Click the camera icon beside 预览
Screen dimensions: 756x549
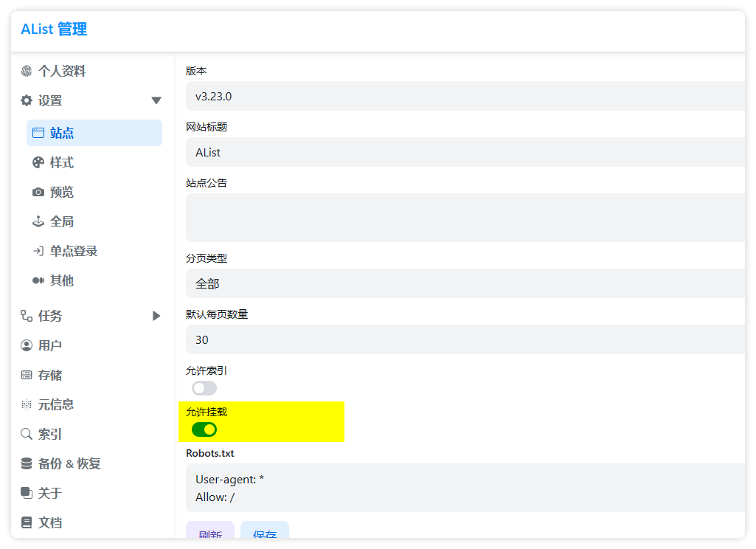38,192
